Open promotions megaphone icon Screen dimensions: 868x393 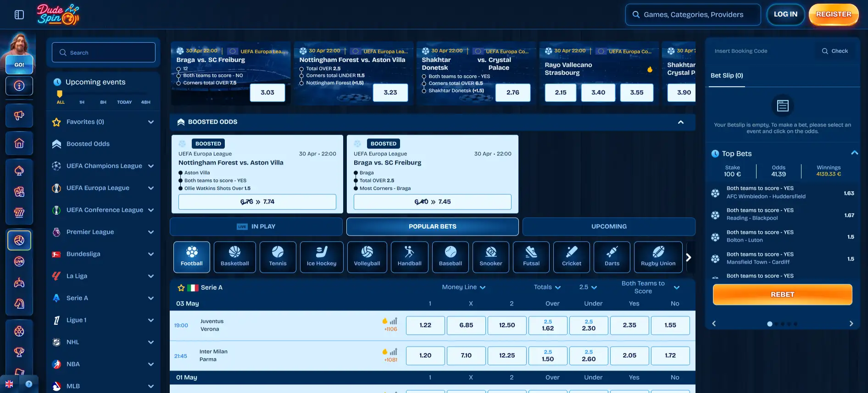click(x=19, y=116)
